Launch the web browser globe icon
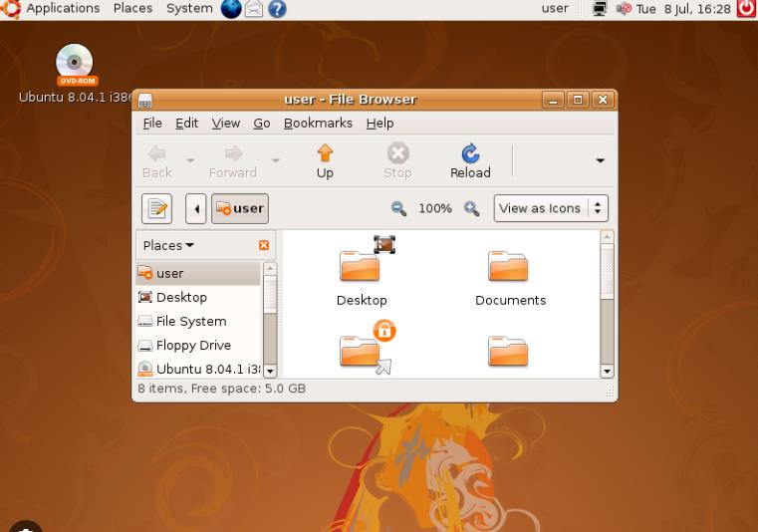Screen dimensions: 758x532 (231, 9)
